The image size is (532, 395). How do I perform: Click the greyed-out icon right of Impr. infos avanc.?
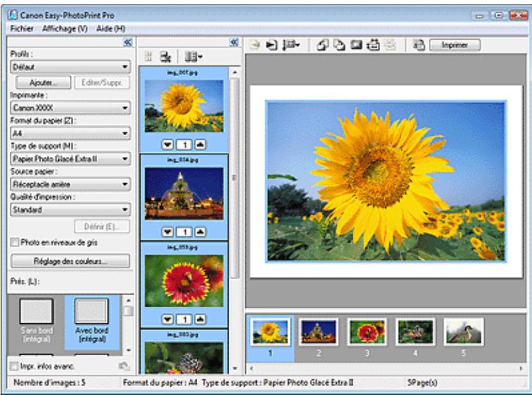(124, 366)
